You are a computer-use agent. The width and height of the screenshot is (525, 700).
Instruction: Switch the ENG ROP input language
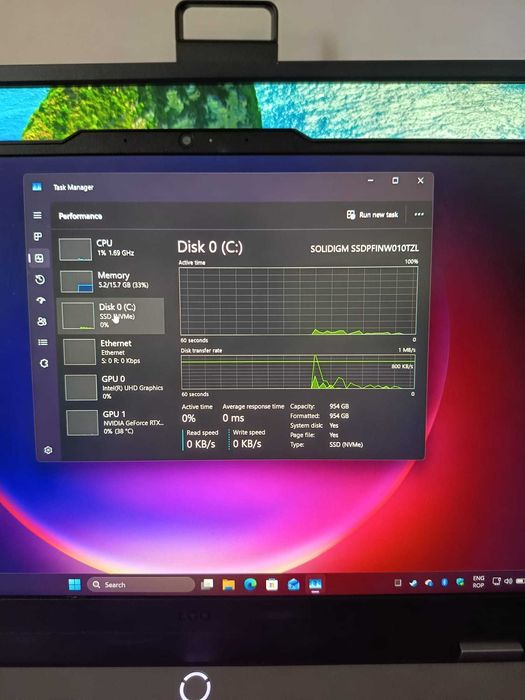tap(478, 582)
